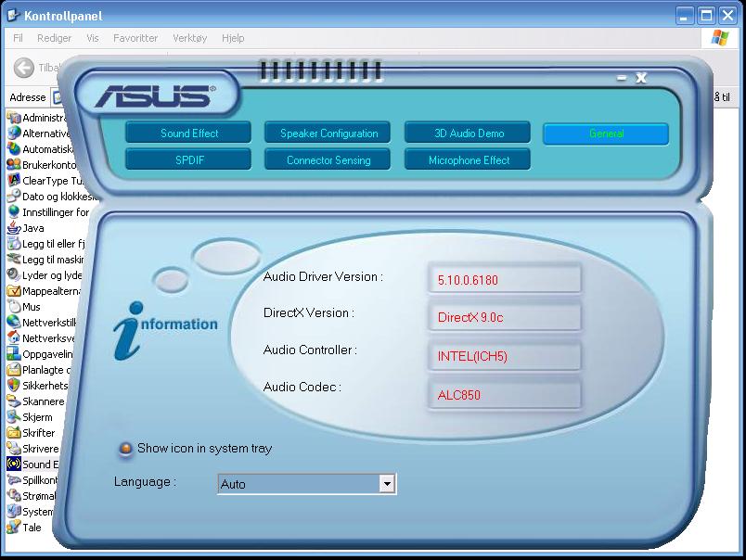The width and height of the screenshot is (746, 560).
Task: Click the Skjerm display icon
Action: [x=14, y=416]
